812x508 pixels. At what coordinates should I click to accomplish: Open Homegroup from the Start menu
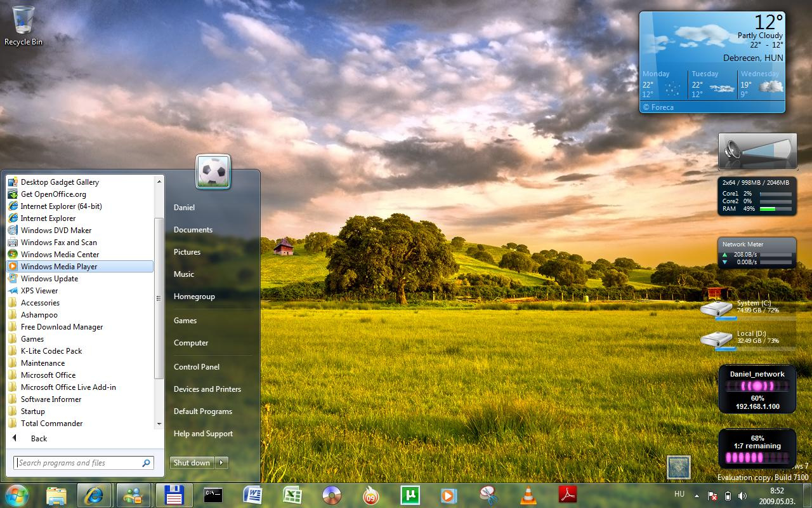coord(194,297)
